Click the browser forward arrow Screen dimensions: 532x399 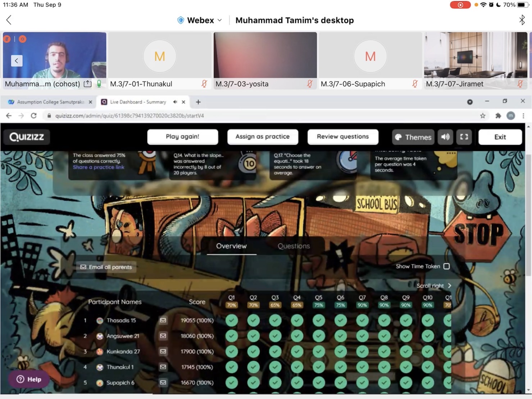[21, 116]
